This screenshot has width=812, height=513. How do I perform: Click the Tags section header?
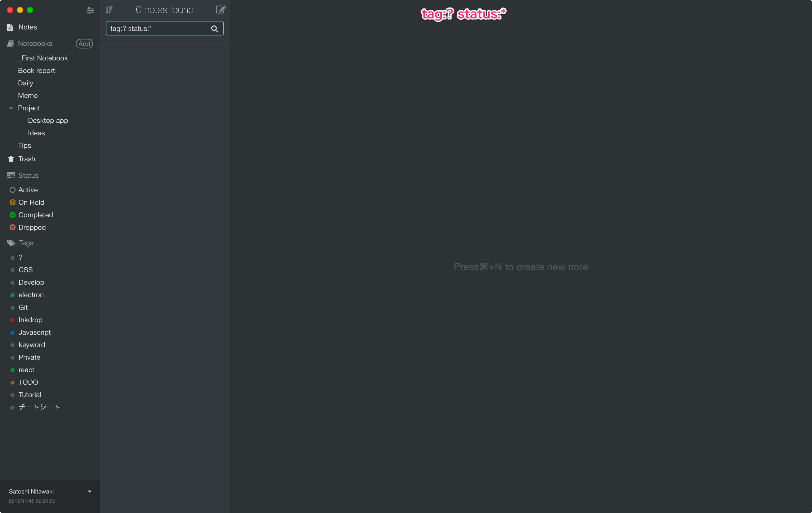point(26,243)
